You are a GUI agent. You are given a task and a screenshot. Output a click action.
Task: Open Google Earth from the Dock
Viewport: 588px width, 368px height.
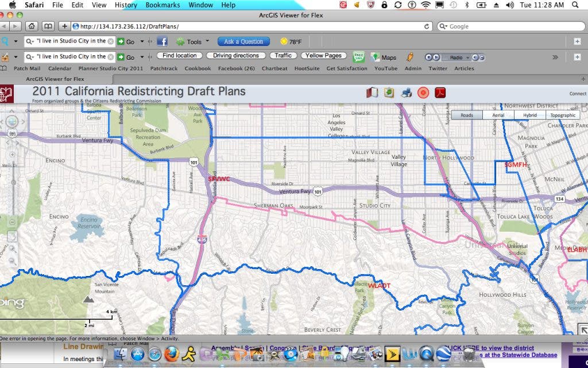point(444,354)
